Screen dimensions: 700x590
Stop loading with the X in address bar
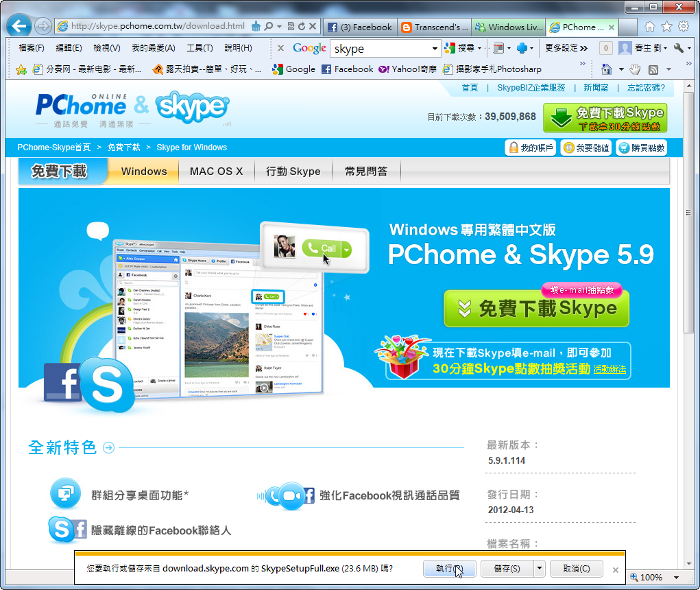(x=313, y=26)
